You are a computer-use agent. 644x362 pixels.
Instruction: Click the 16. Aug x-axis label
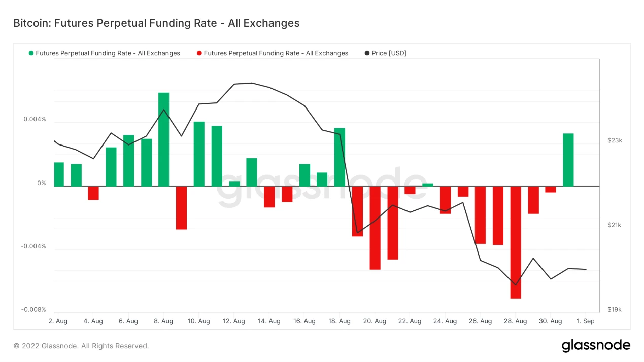coord(303,321)
